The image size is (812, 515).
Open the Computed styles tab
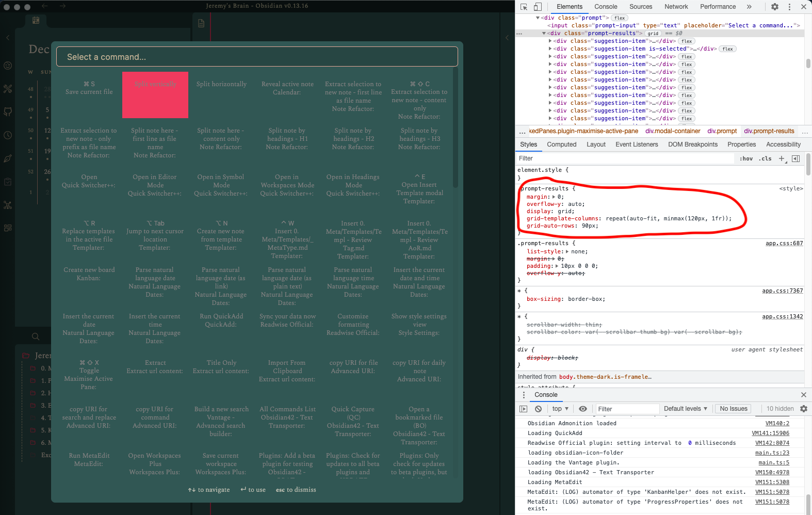tap(562, 144)
